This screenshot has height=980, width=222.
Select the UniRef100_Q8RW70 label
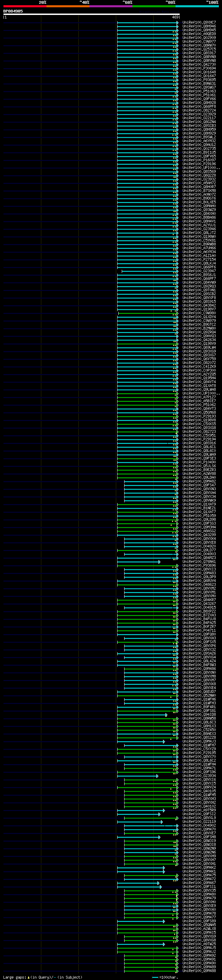pos(199,45)
